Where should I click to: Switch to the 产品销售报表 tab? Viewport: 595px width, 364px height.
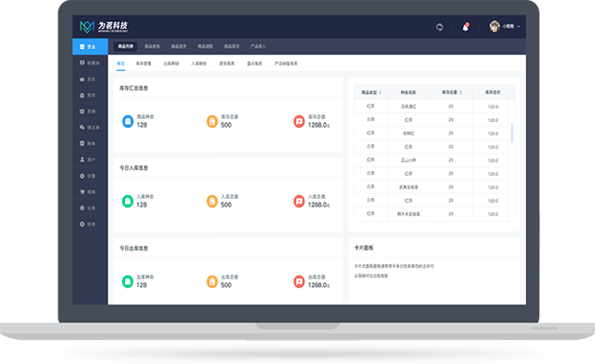(x=285, y=63)
